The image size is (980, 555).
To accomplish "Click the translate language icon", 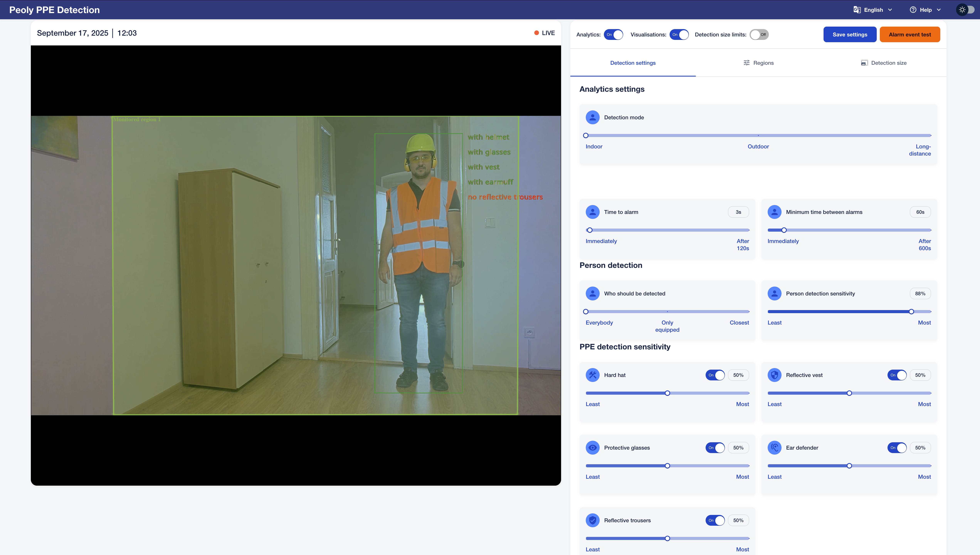I will [857, 10].
